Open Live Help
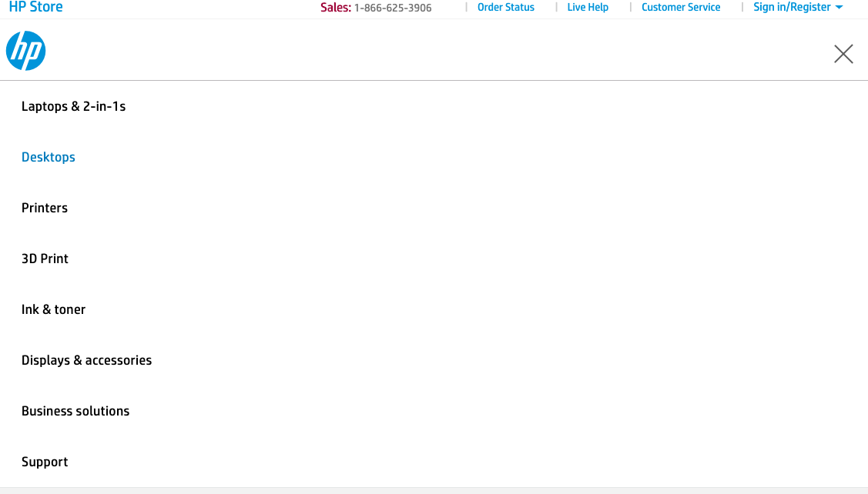Viewport: 868px width, 494px height. point(588,7)
